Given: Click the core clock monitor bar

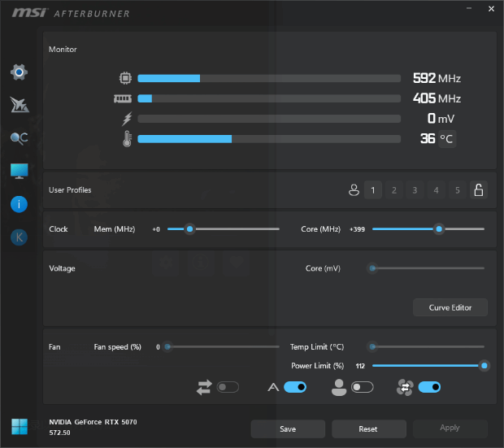Looking at the screenshot, I should point(269,78).
